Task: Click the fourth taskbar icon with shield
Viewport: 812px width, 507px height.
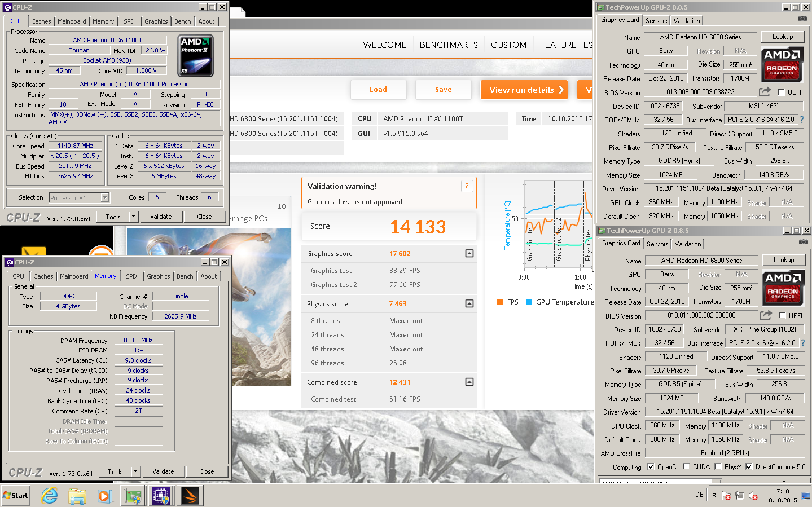Action: click(133, 496)
